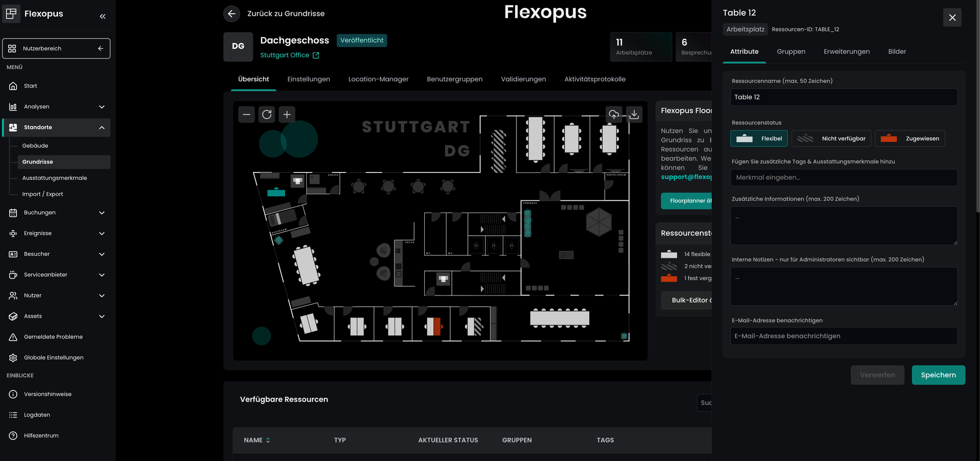Viewport: 980px width, 461px height.
Task: Zoom out the floor plan with minus icon
Action: pos(246,115)
